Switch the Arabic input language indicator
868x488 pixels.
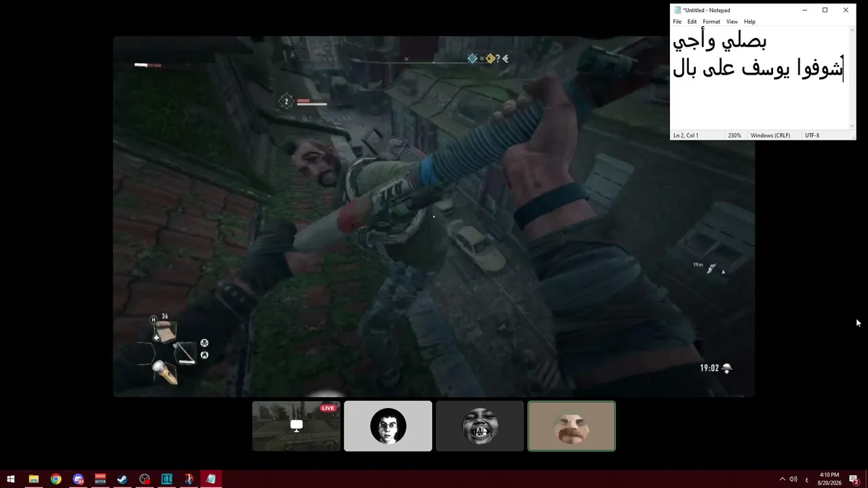[806, 479]
